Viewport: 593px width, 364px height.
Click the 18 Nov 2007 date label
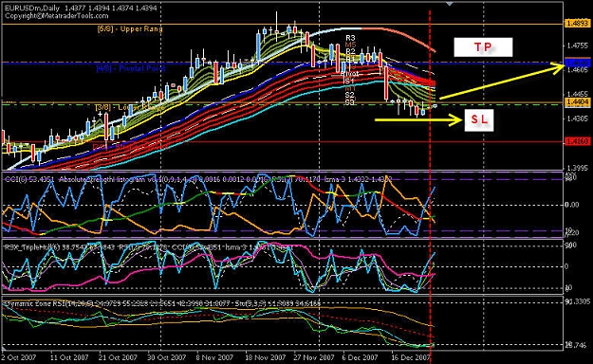pyautogui.click(x=266, y=357)
